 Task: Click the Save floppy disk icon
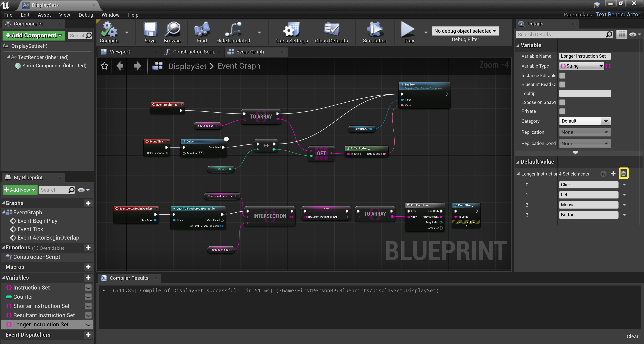150,30
